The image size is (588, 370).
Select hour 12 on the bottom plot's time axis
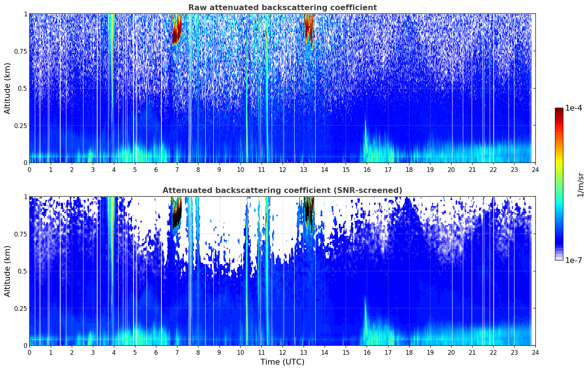tap(282, 353)
